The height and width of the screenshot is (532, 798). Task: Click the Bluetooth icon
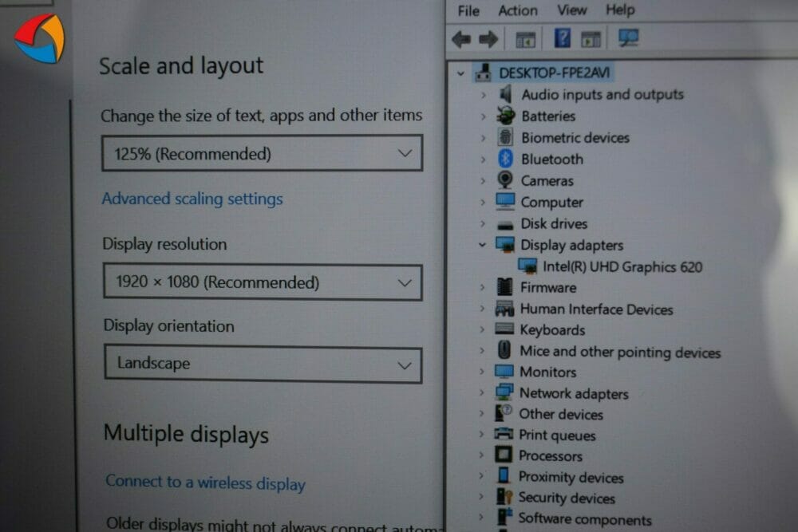point(505,159)
